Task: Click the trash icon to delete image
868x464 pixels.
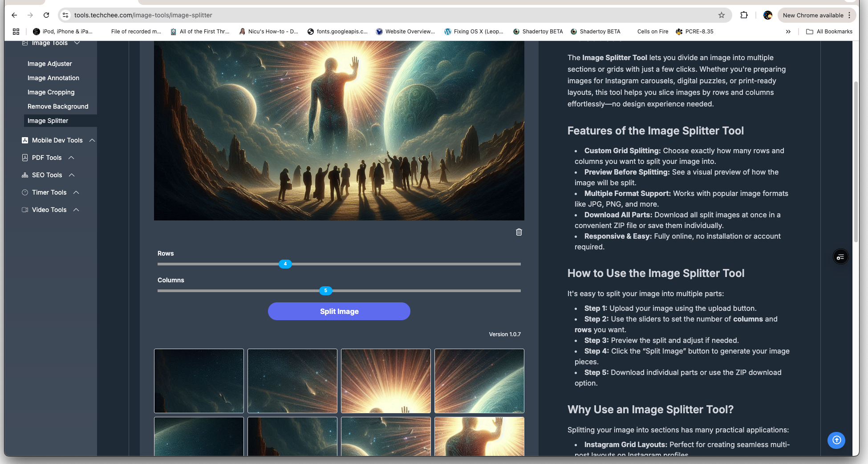Action: [519, 232]
